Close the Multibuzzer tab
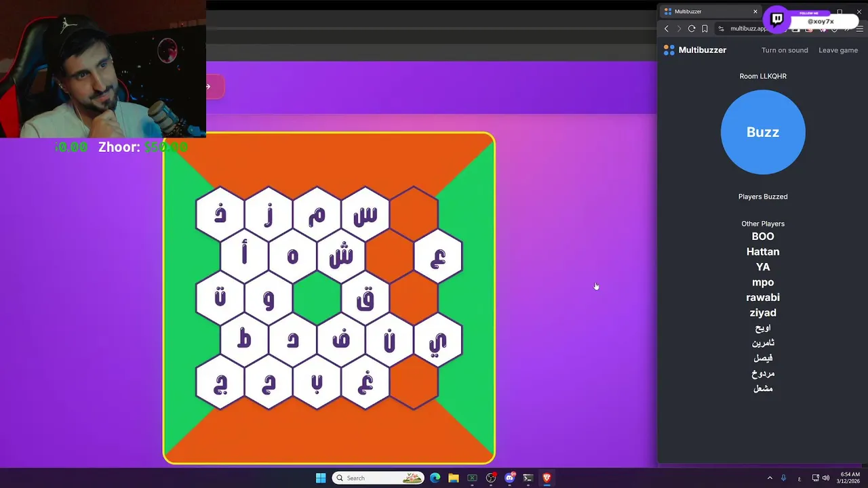 [x=755, y=12]
